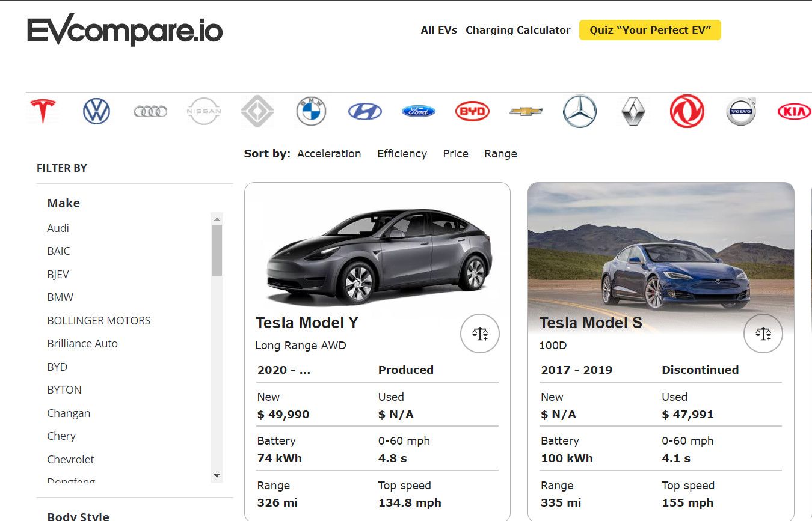The image size is (812, 521).
Task: Select the Volkswagen logo in brand strip
Action: coord(96,111)
